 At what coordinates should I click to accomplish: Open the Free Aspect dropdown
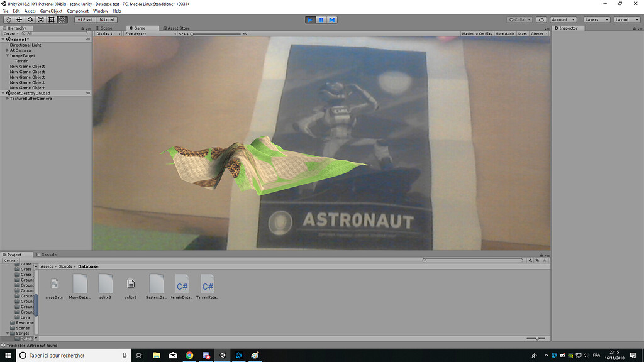pyautogui.click(x=150, y=34)
